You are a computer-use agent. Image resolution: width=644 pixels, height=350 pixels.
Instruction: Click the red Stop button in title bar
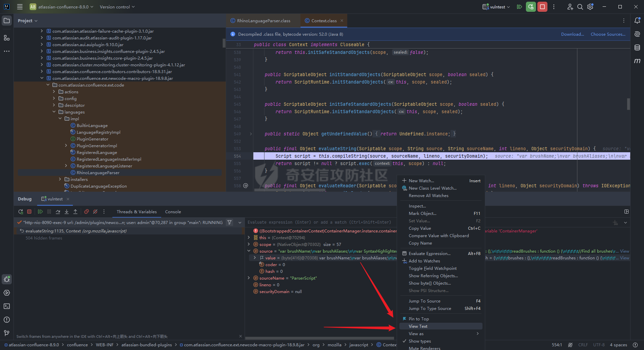542,7
